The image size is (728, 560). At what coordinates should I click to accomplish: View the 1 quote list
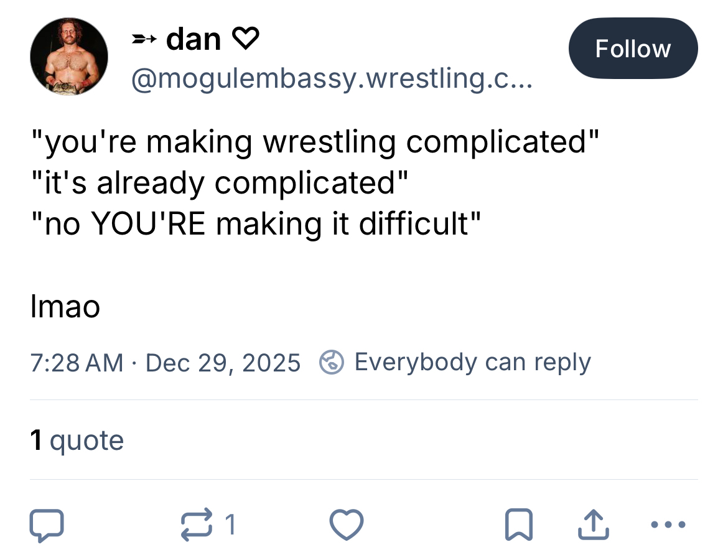click(77, 441)
